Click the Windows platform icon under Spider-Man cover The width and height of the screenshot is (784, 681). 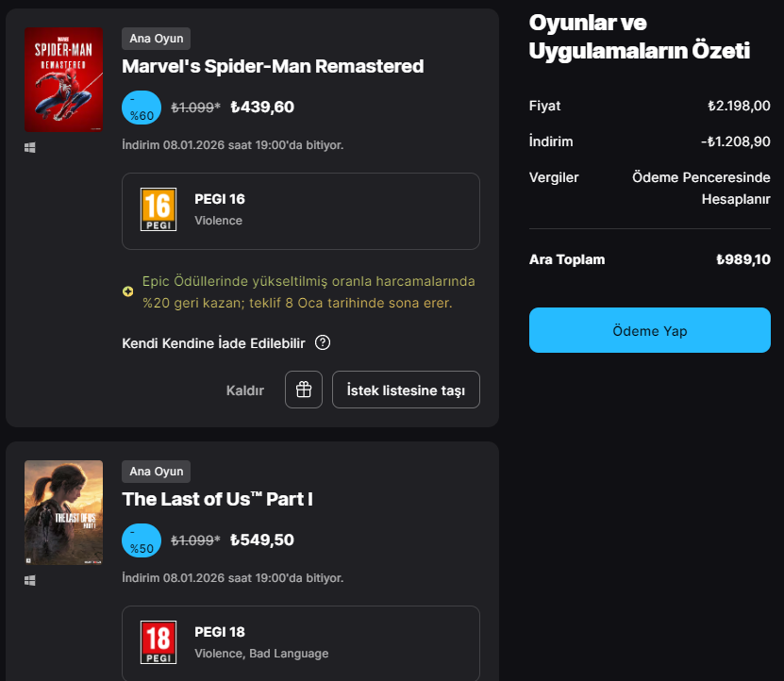click(30, 147)
